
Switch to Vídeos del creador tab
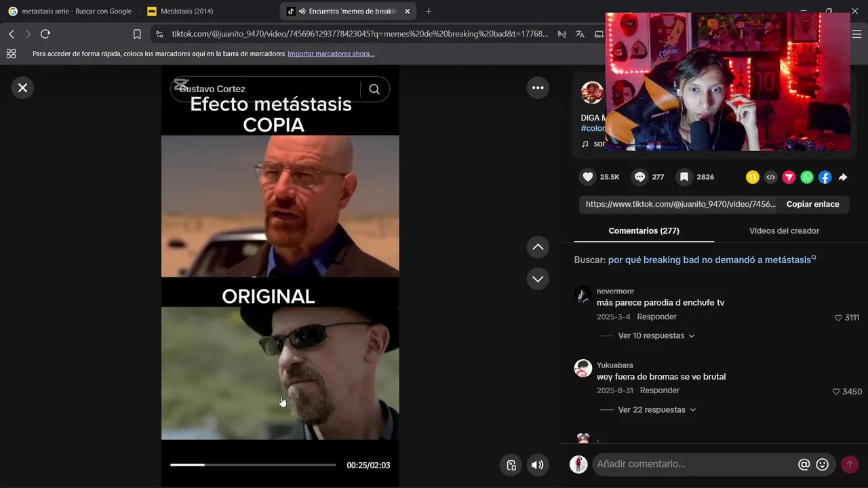[x=784, y=230]
